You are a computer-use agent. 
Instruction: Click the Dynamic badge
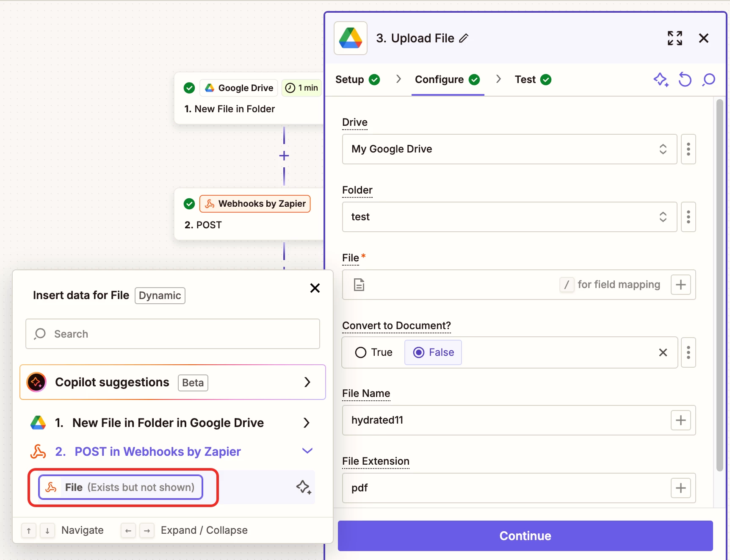point(160,296)
